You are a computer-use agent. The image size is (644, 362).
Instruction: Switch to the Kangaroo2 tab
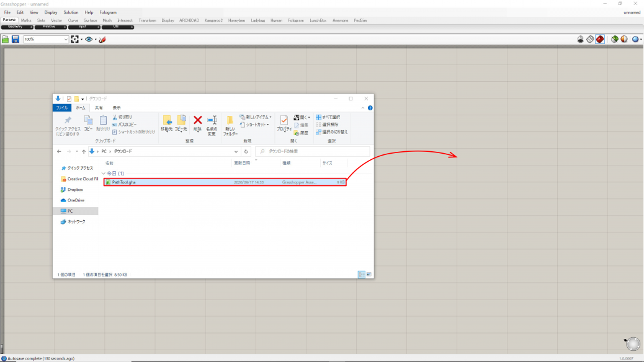213,20
